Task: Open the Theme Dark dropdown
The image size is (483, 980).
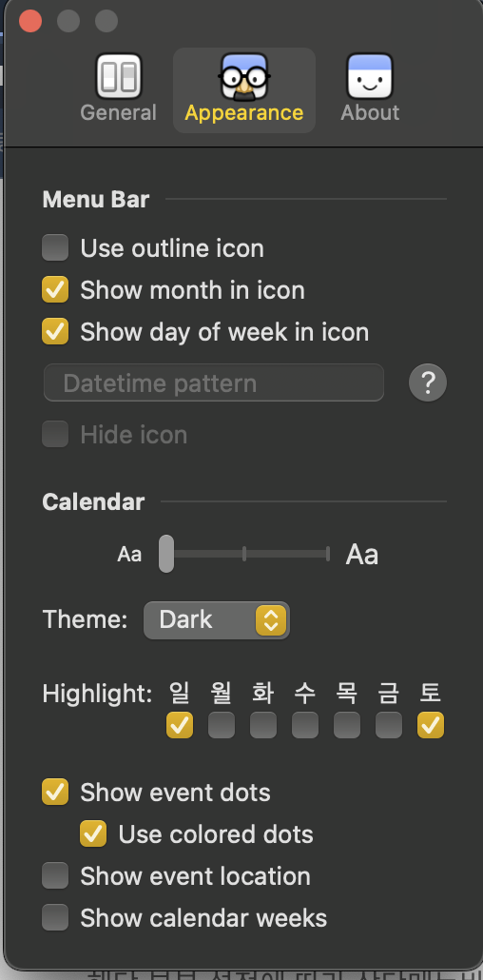Action: [216, 620]
